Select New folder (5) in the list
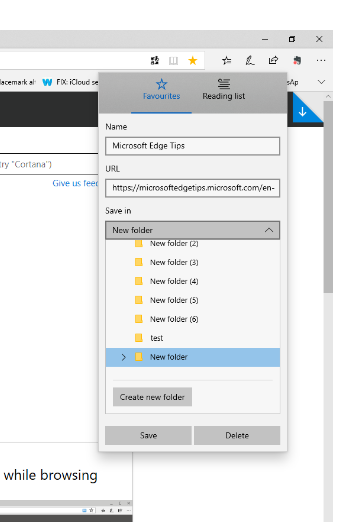 pyautogui.click(x=193, y=300)
